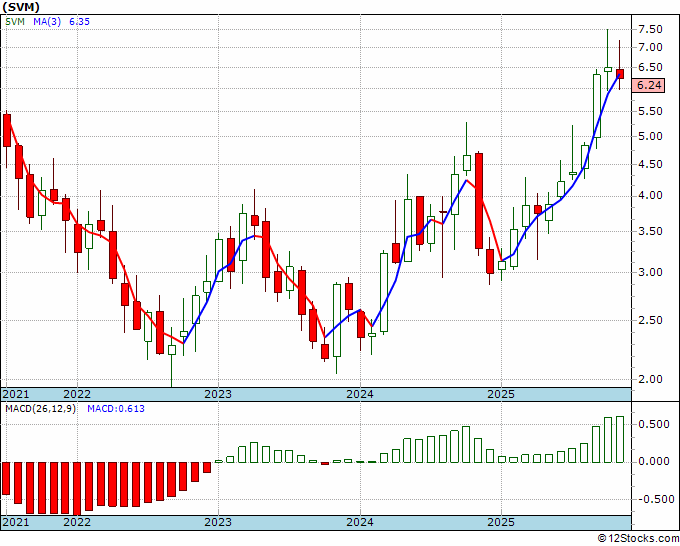This screenshot has width=680, height=546.
Task: Click the MACD:0.613 value label
Action: (116, 409)
